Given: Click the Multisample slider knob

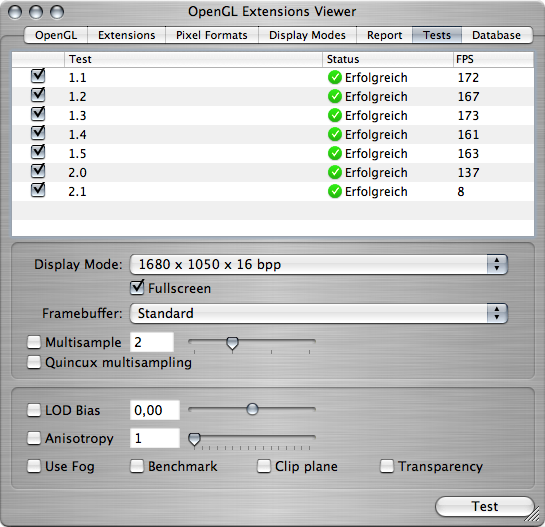Looking at the screenshot, I should coord(232,343).
